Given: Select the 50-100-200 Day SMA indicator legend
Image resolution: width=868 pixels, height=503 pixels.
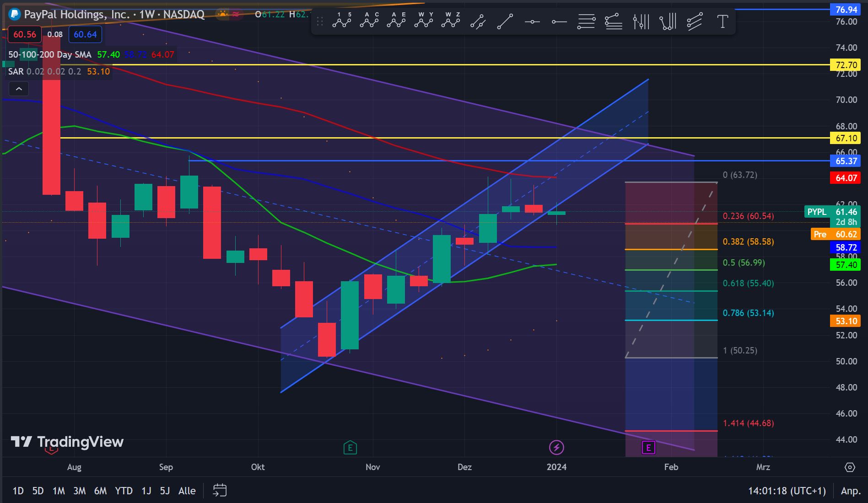Looking at the screenshot, I should click(50, 54).
